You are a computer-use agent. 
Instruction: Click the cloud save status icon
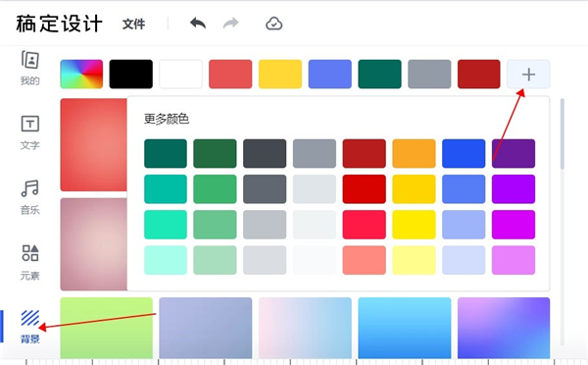(x=274, y=24)
